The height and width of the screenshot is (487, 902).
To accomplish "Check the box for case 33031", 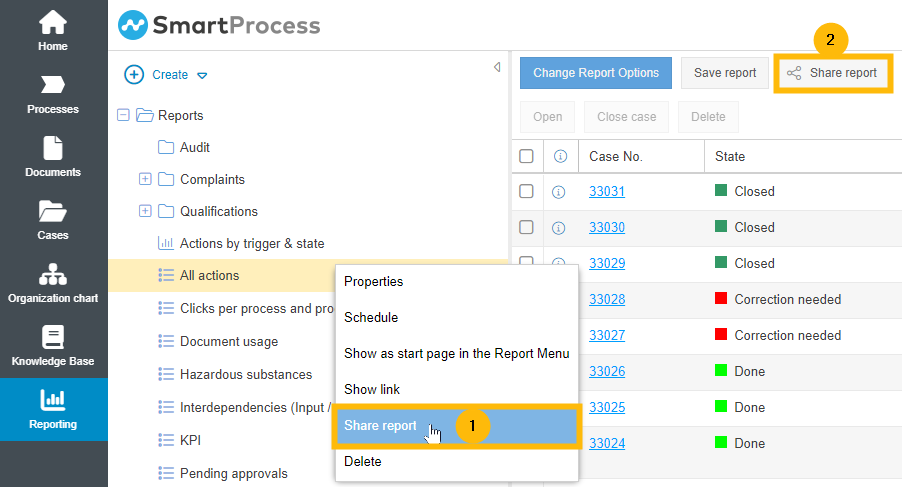I will pyautogui.click(x=526, y=191).
